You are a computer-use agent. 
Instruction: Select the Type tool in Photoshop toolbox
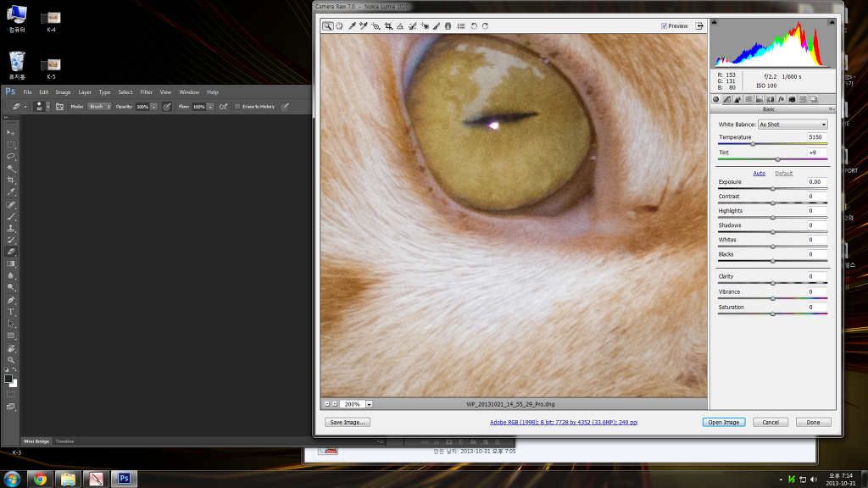click(x=11, y=312)
